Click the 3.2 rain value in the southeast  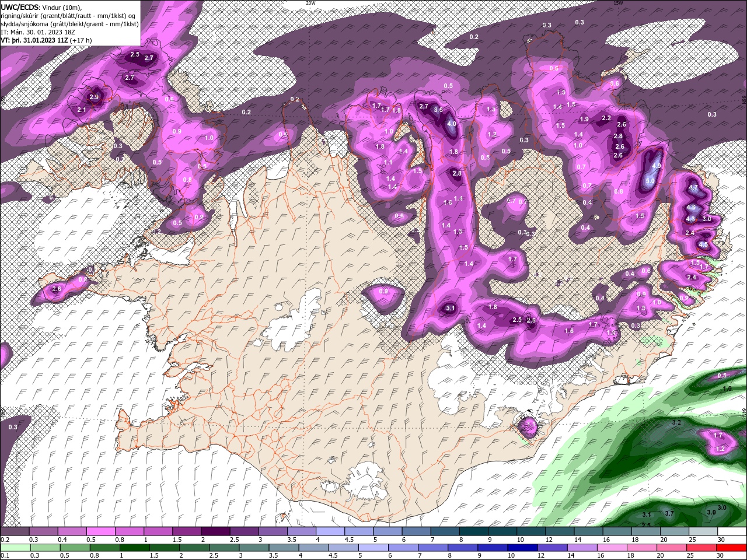tap(677, 422)
